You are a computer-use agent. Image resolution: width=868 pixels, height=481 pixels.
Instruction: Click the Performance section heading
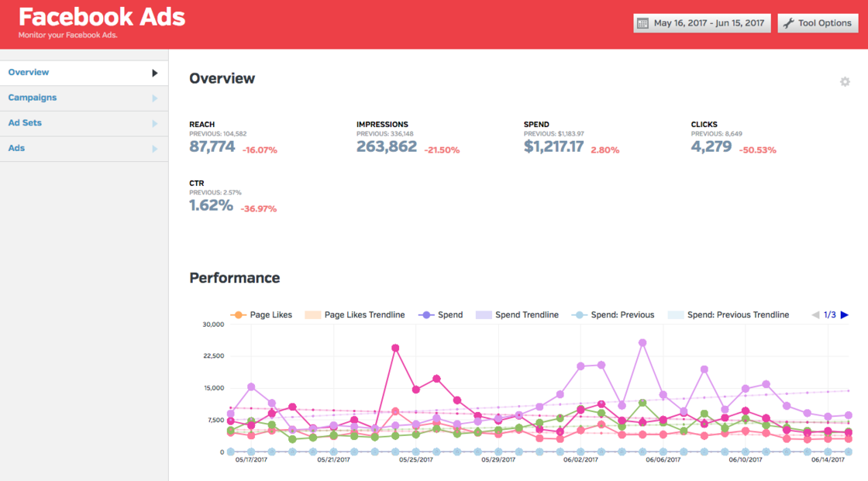235,278
